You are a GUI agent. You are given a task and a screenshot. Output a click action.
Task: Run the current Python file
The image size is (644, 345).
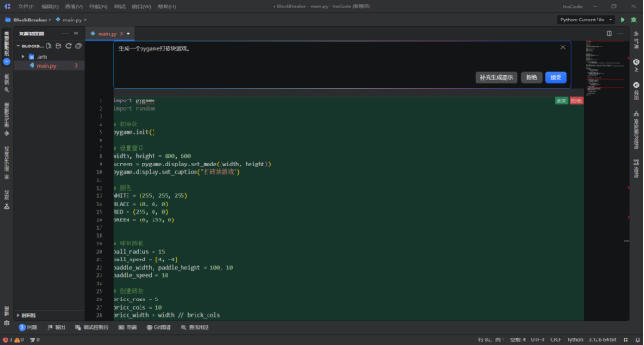coord(623,20)
